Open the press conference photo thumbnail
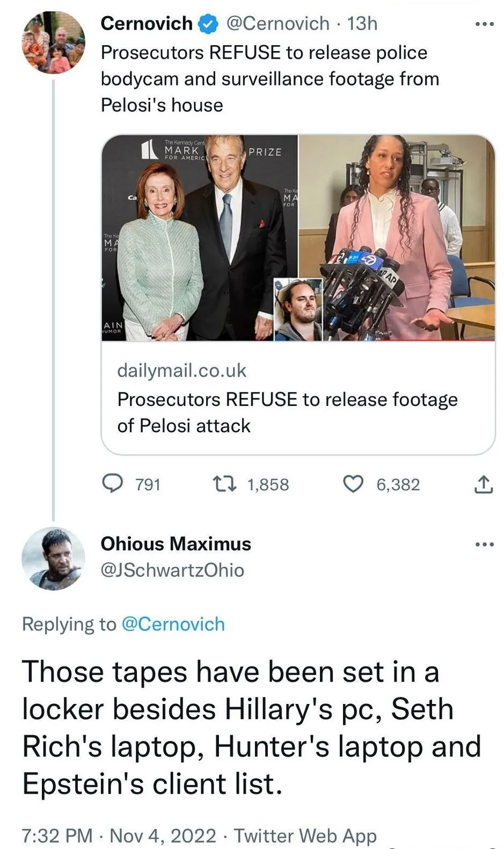504x849 pixels. pos(396,237)
